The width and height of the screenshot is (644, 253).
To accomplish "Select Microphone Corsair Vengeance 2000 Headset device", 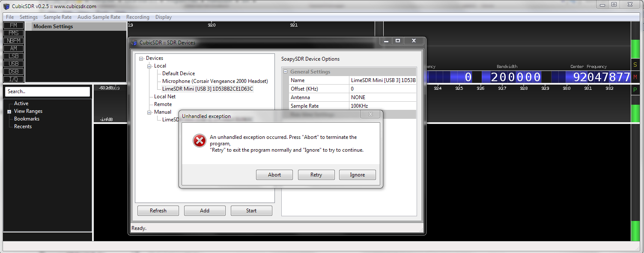I will tap(215, 81).
